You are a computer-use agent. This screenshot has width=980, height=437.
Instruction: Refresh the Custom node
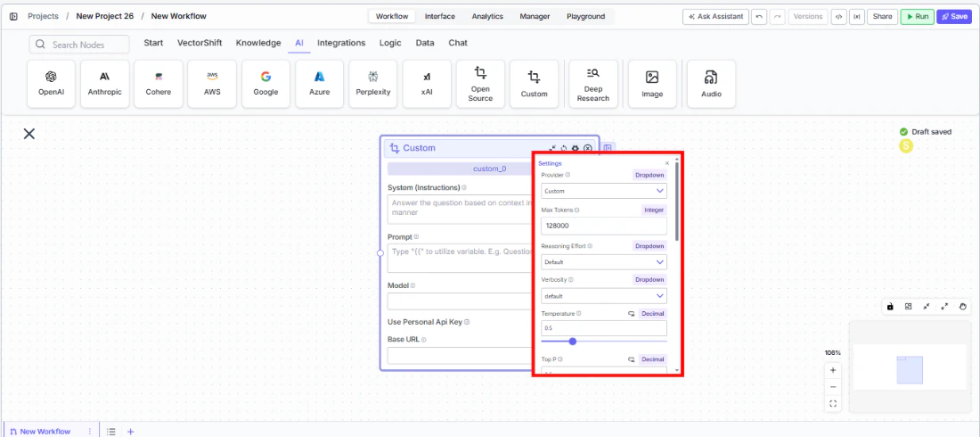[x=564, y=148]
